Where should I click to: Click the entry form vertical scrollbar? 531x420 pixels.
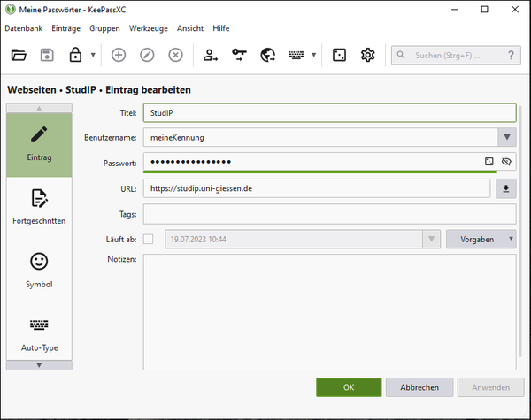click(x=520, y=232)
